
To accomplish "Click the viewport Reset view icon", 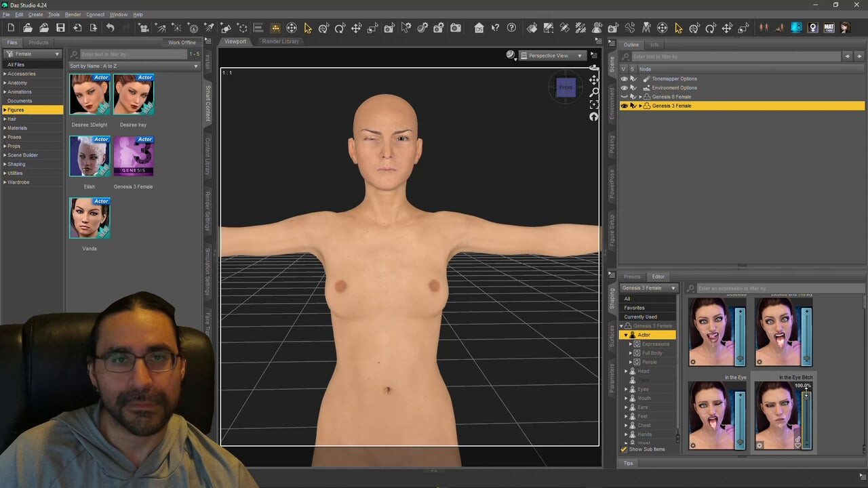I will click(x=594, y=117).
